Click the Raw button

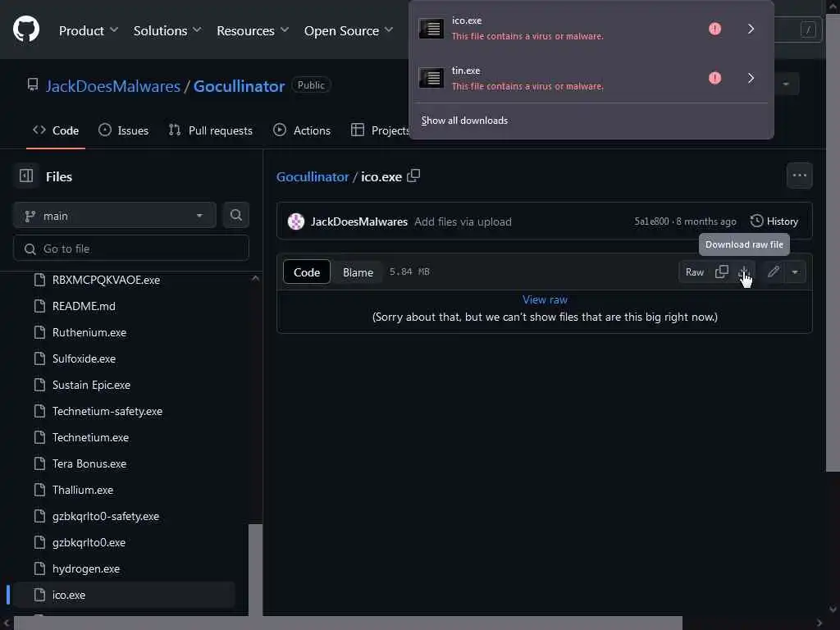click(x=694, y=272)
